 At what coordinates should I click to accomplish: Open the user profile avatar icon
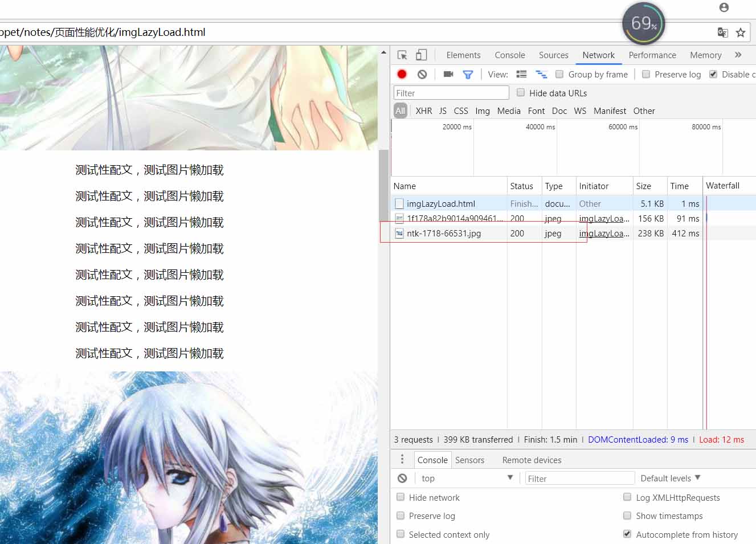pos(724,7)
